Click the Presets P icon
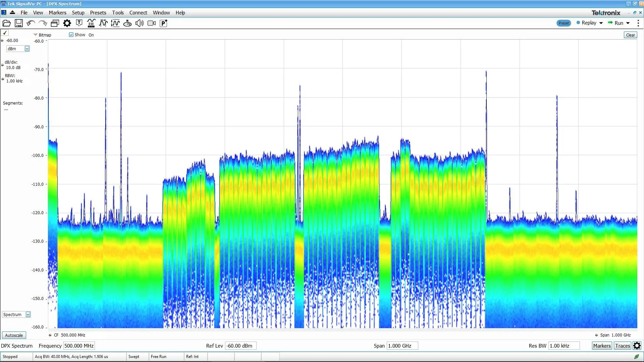This screenshot has width=644, height=362. (164, 23)
